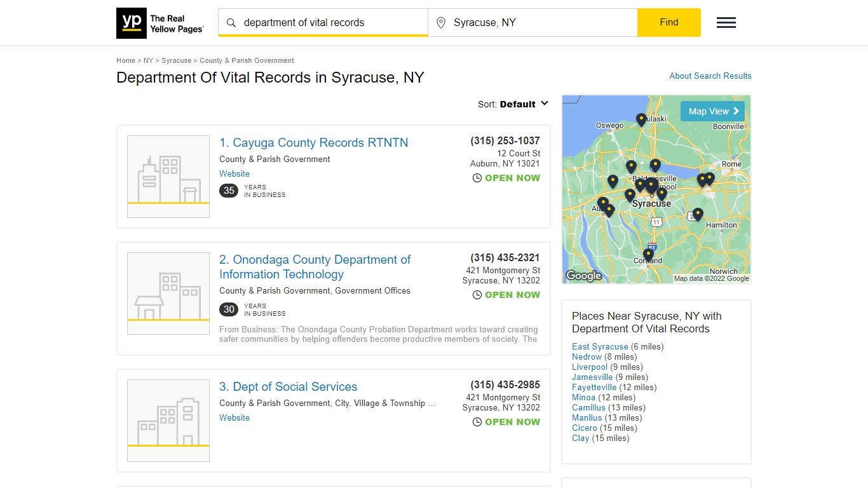Click the Syracuse, NY location field

[532, 23]
